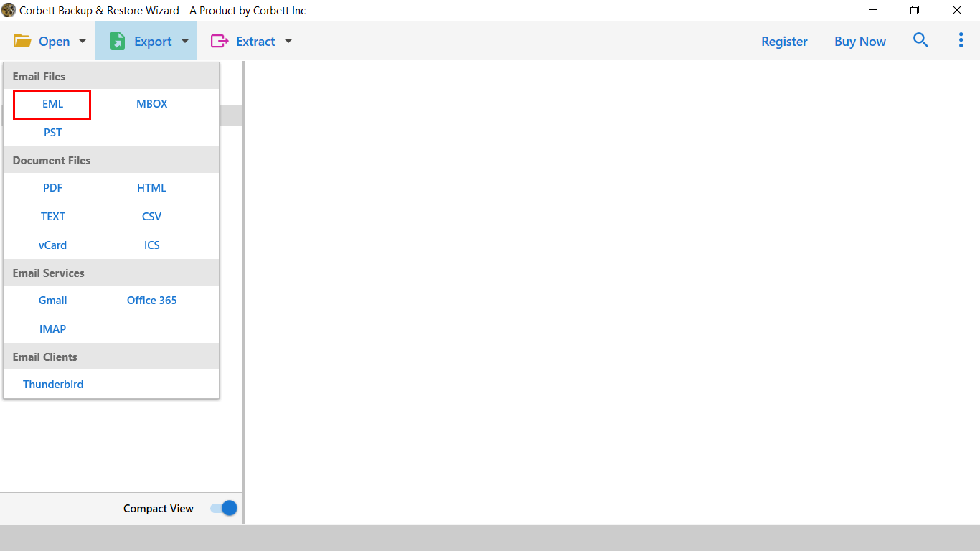
Task: Choose vCard export option
Action: click(53, 245)
